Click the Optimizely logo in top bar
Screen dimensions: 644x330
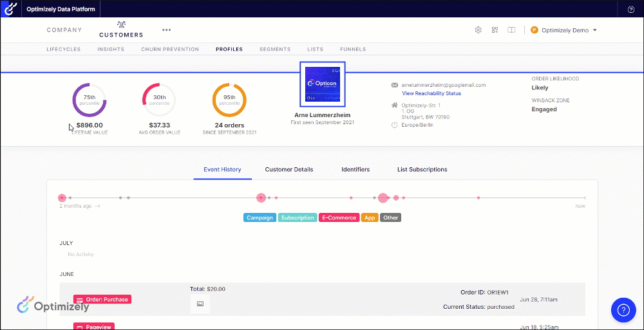point(10,8)
